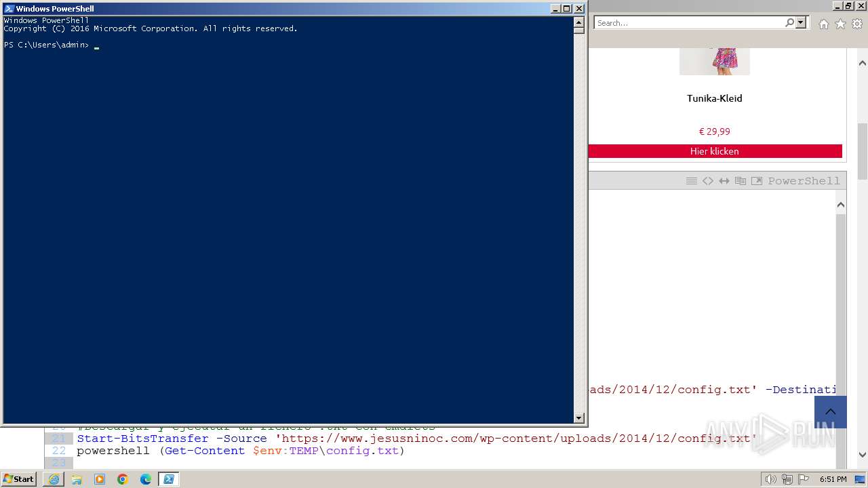
Task: Open the network tray icon
Action: (x=787, y=479)
